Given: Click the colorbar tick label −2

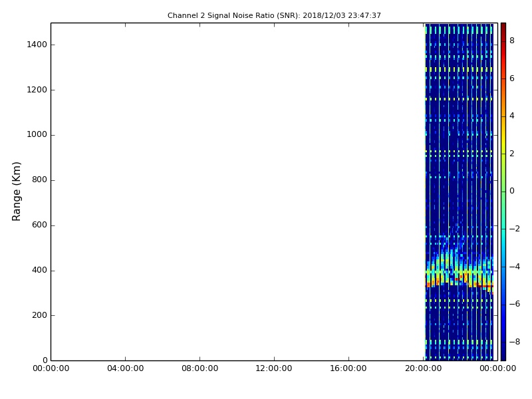Looking at the screenshot, I should (515, 229).
